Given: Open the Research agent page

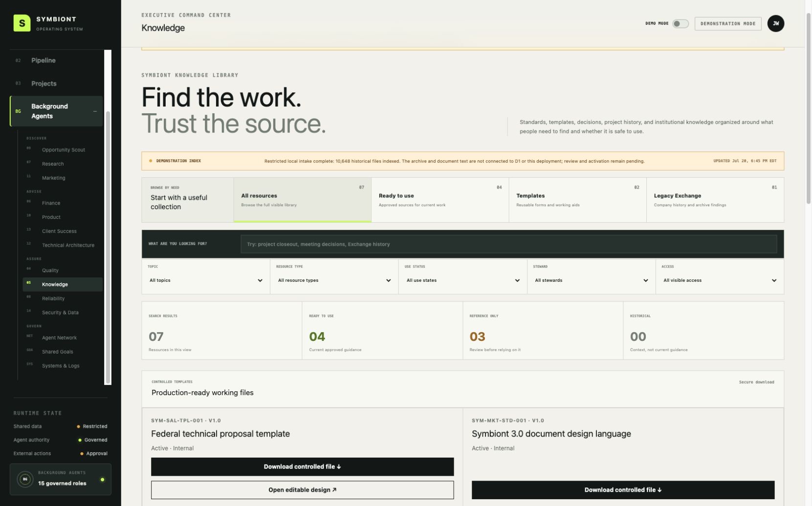Looking at the screenshot, I should click(63, 164).
